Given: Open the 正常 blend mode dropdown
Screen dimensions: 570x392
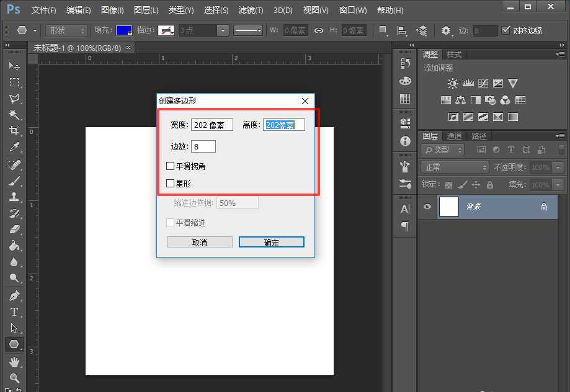Looking at the screenshot, I should [x=453, y=166].
